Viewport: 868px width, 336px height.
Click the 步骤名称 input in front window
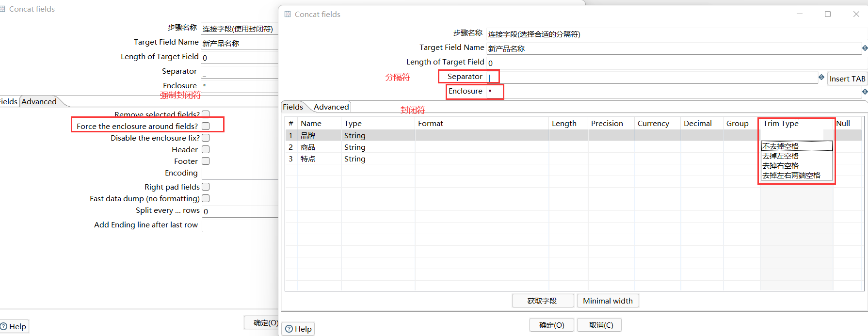click(x=677, y=34)
